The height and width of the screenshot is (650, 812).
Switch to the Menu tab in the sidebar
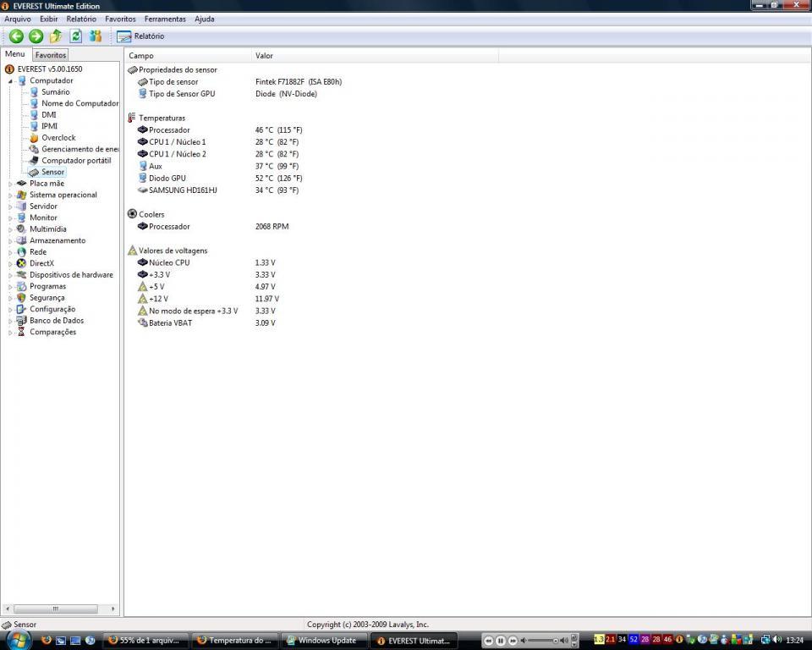pyautogui.click(x=15, y=54)
